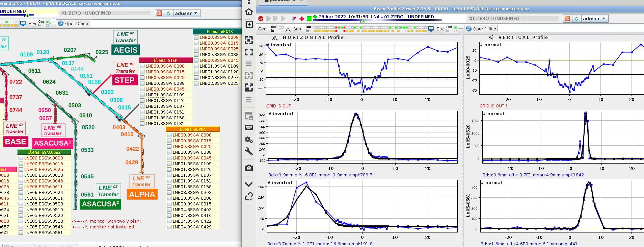This screenshot has width=644, height=247.
Task: Click the keyboard icon in sidebar
Action: (249, 128)
